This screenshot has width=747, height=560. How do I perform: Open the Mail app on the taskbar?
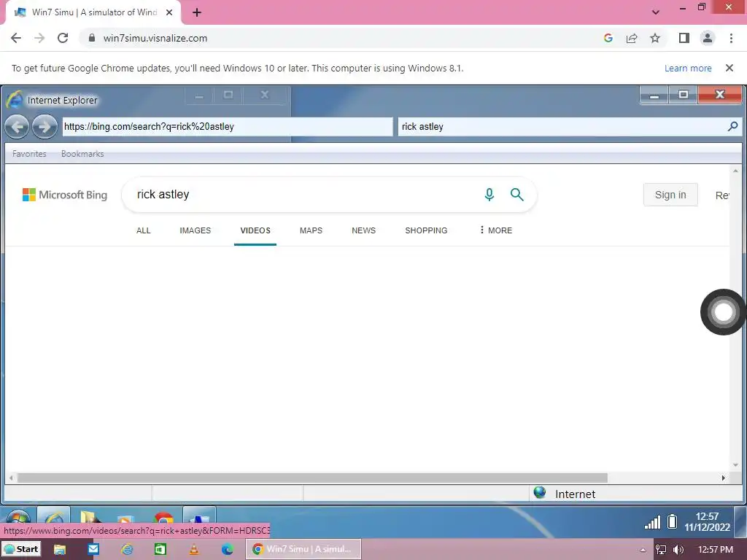click(93, 549)
